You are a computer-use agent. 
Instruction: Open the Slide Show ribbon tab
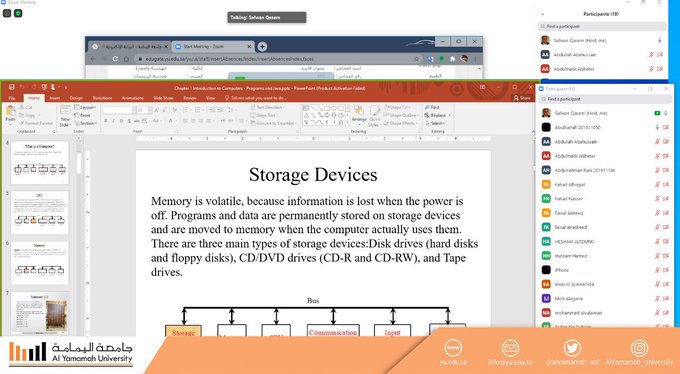click(x=163, y=98)
